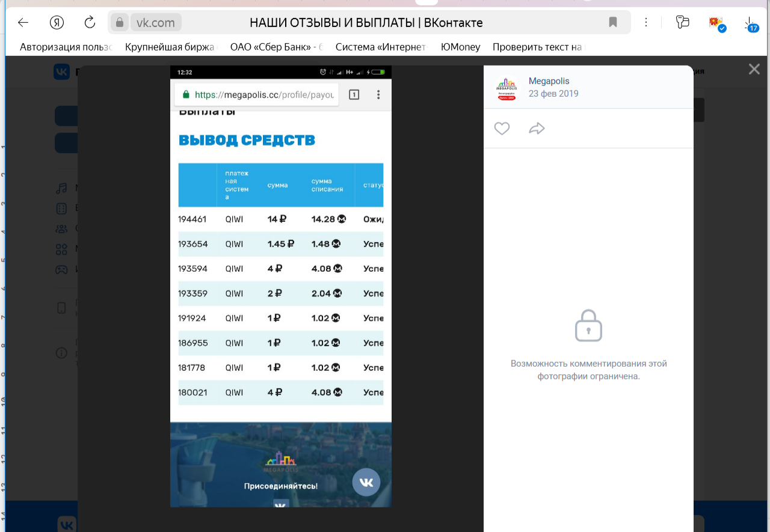Open the Проверить текст на bookmark
Image resolution: width=770 pixels, height=532 pixels.
tap(538, 47)
